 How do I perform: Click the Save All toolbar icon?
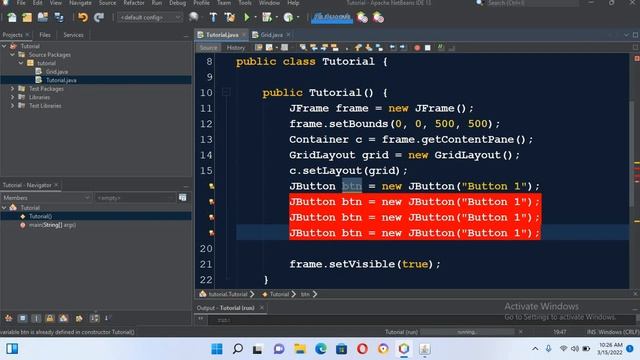coord(59,18)
